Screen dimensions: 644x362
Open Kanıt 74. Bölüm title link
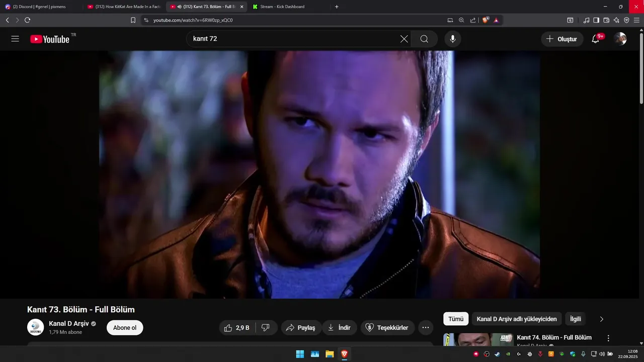coord(554,337)
